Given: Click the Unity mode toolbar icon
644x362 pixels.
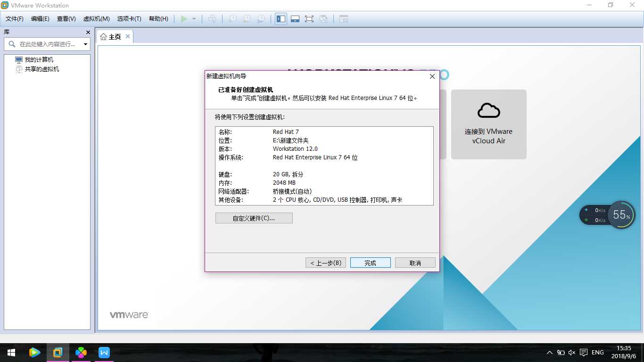Looking at the screenshot, I should 323,19.
